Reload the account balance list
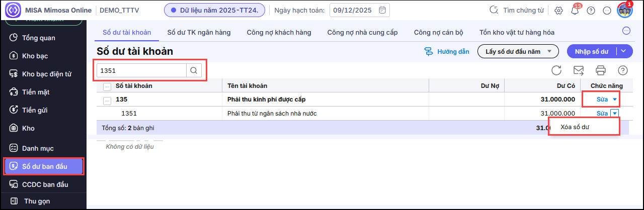644x210 pixels. (556, 70)
